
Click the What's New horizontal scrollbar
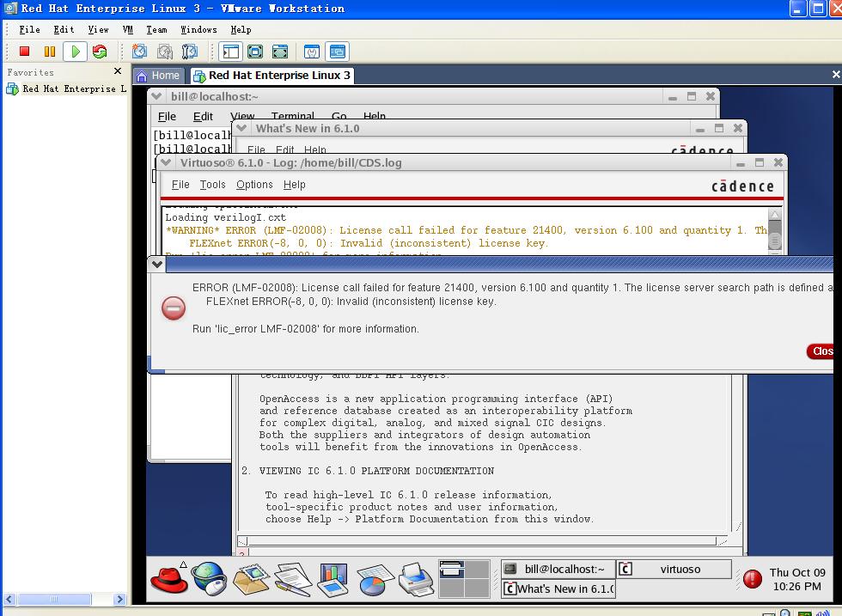point(482,540)
